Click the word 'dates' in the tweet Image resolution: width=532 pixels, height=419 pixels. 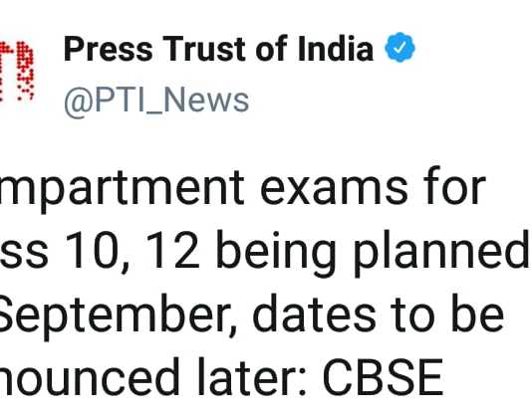[314, 314]
